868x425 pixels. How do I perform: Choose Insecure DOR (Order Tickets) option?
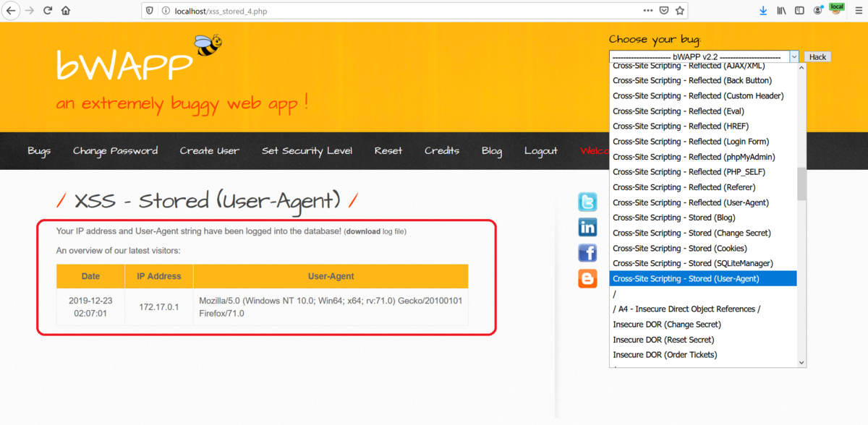pos(703,355)
